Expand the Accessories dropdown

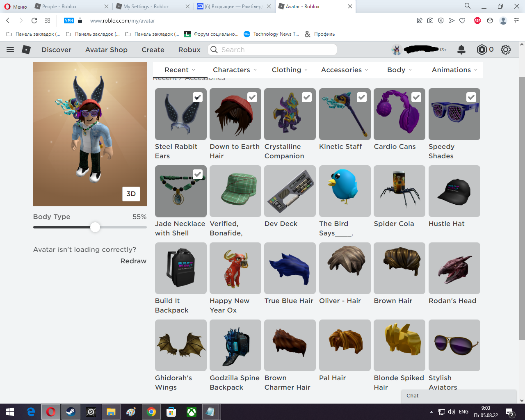(345, 70)
